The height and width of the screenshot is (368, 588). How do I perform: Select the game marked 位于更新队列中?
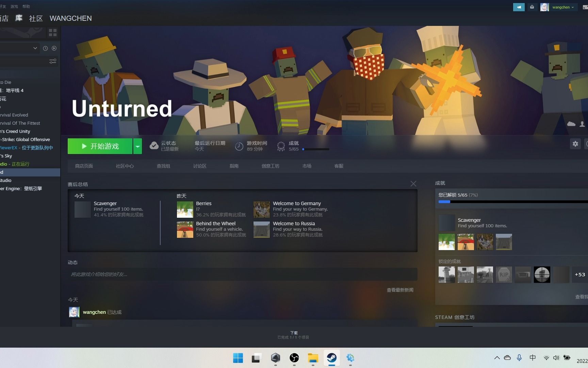30,148
